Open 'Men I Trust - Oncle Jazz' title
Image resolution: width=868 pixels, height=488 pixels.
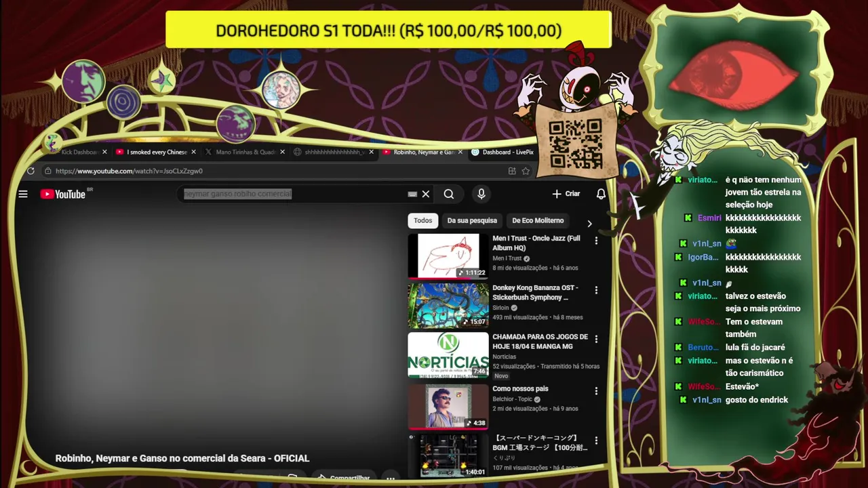click(x=536, y=243)
